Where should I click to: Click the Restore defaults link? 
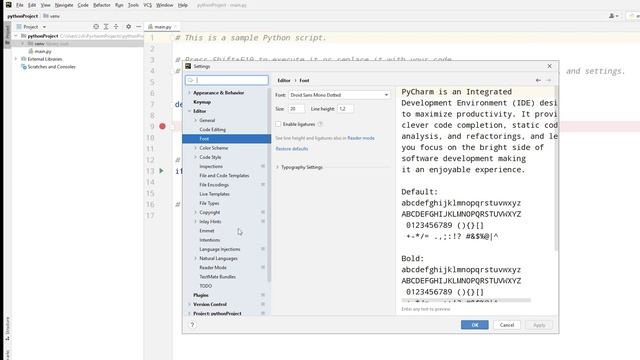[292, 149]
